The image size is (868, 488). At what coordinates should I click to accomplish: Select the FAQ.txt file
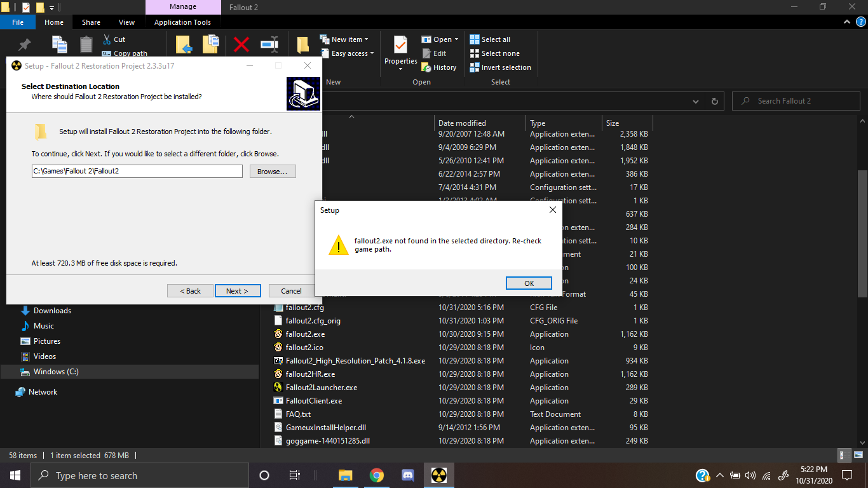[x=298, y=414]
